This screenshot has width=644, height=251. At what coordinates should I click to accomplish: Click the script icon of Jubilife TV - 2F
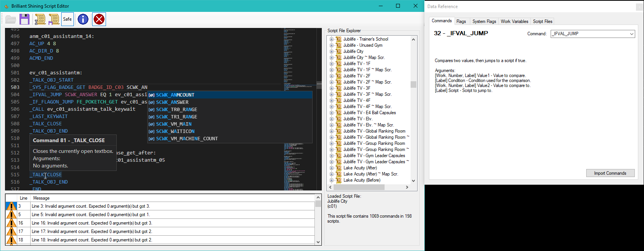click(339, 76)
